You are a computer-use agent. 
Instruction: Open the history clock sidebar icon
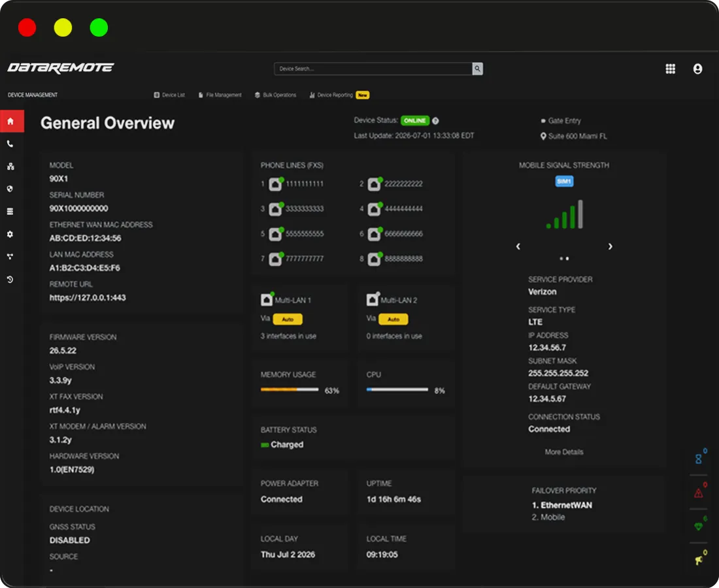pyautogui.click(x=10, y=279)
